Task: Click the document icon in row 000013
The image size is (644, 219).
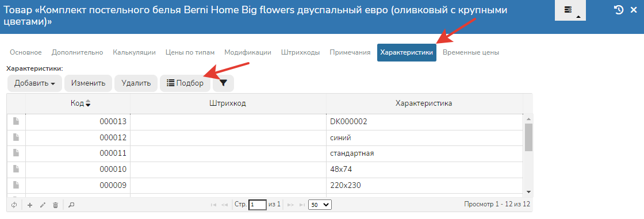Action: (x=16, y=121)
